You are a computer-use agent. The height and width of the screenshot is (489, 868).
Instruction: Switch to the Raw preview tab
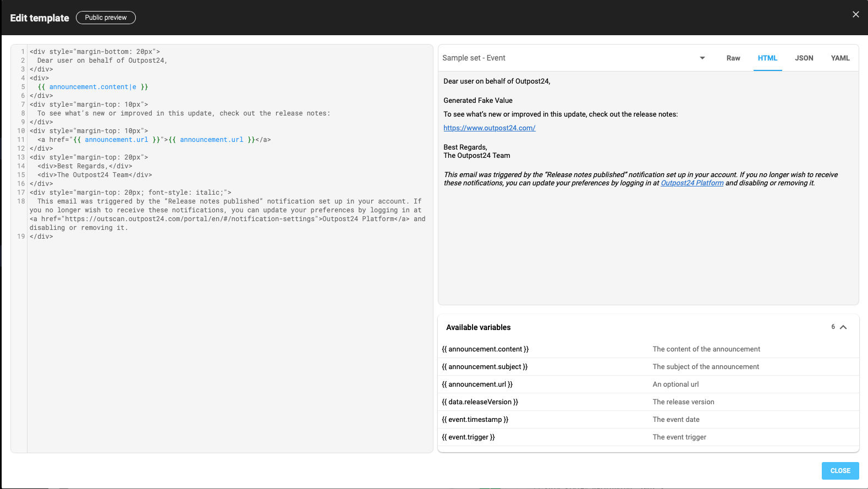(x=733, y=58)
